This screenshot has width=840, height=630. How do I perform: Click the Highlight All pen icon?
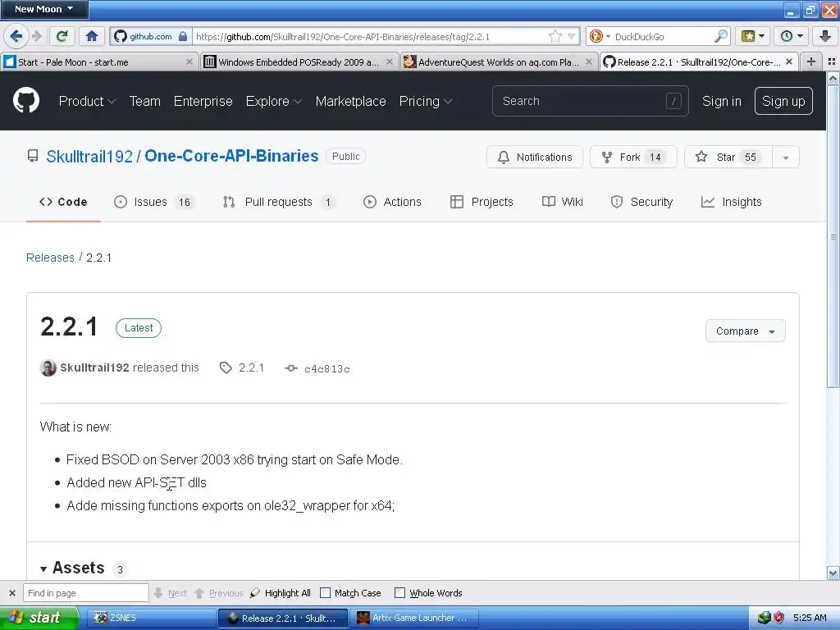click(x=255, y=593)
